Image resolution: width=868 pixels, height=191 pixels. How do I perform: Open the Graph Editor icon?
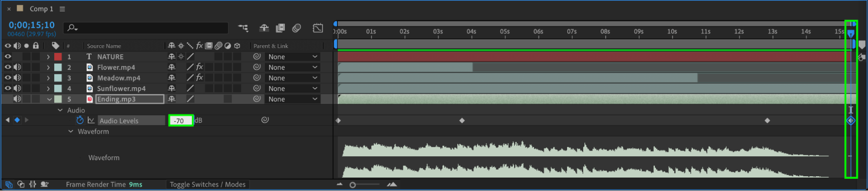click(x=318, y=28)
